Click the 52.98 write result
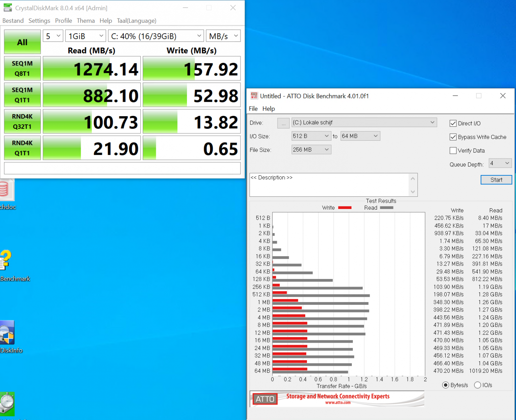Viewport: 516px width, 420px height. click(192, 95)
